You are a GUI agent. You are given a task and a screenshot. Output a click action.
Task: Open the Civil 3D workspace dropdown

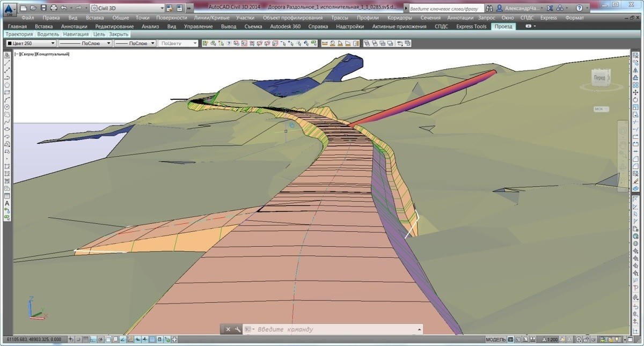(162, 8)
